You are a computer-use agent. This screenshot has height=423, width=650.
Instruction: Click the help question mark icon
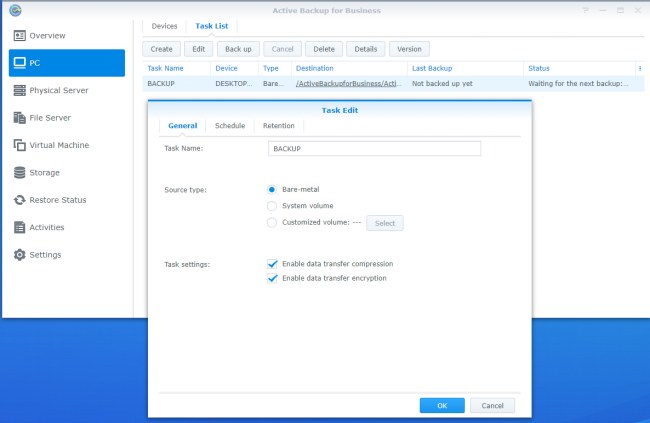[585, 10]
